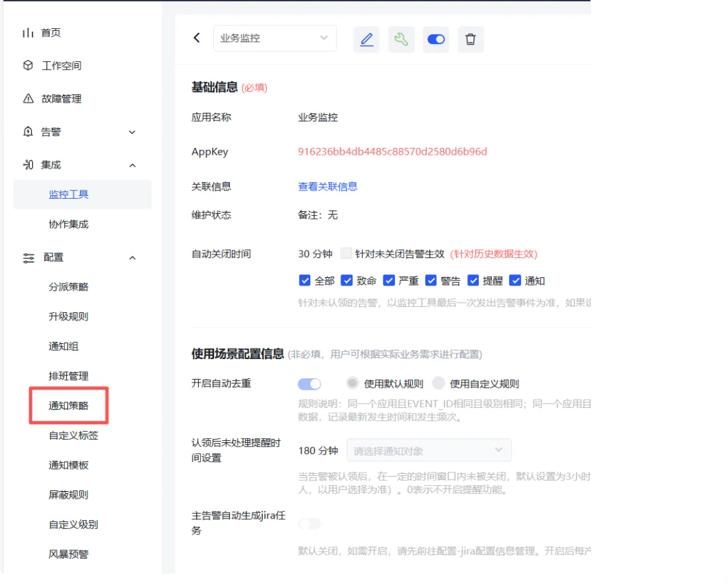Go to 故障管理 in the sidebar
Image resolution: width=728 pixels, height=584 pixels.
coord(61,99)
